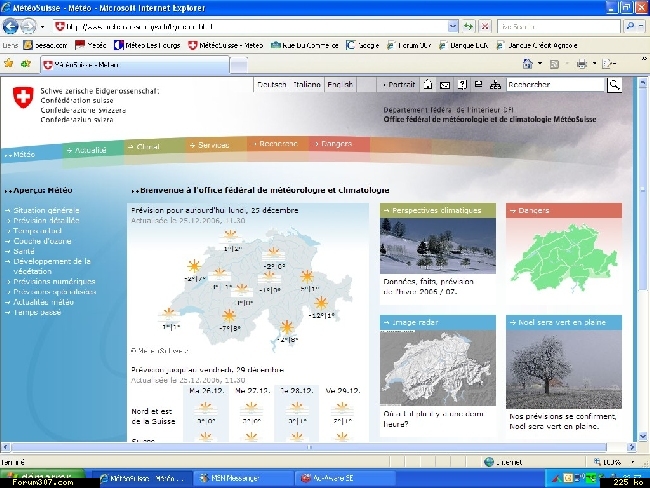Click the green Refresh page icon
Viewport: 650px width, 488px height.
468,27
